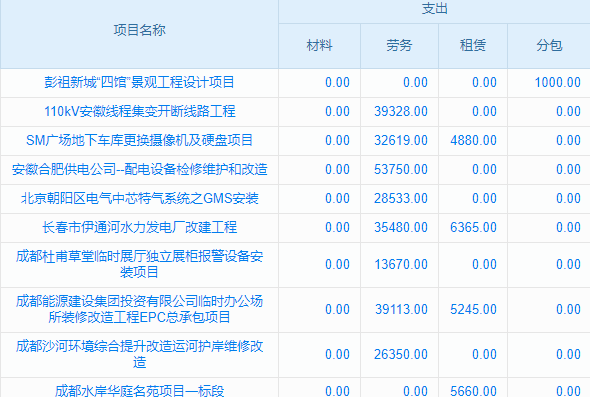Click the 支出 group header
Viewport: 590px width, 397px height.
click(x=435, y=9)
